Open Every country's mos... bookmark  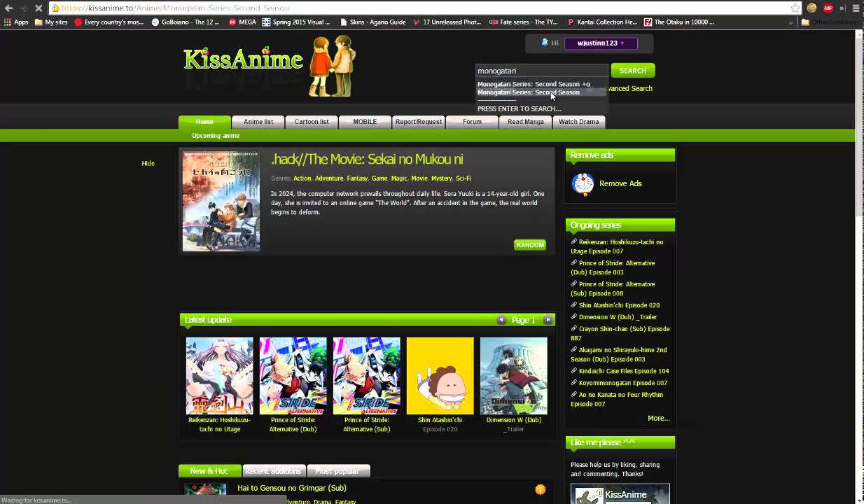tap(109, 22)
